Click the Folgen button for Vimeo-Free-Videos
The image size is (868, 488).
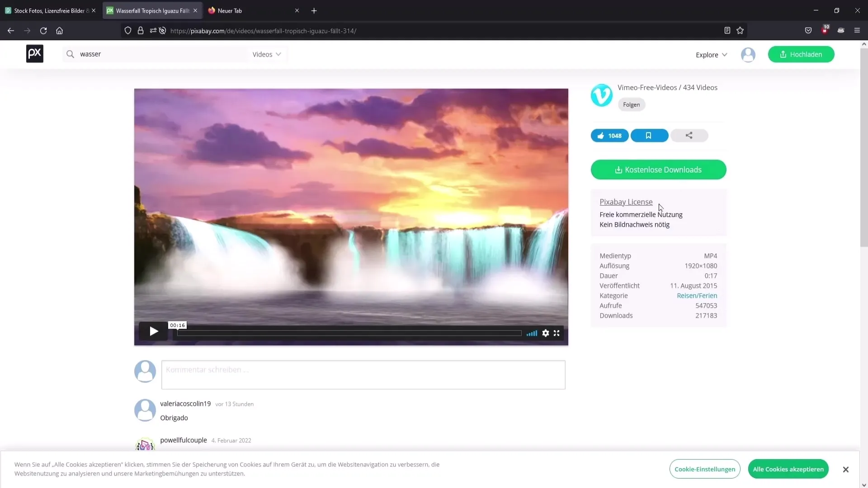(x=631, y=104)
